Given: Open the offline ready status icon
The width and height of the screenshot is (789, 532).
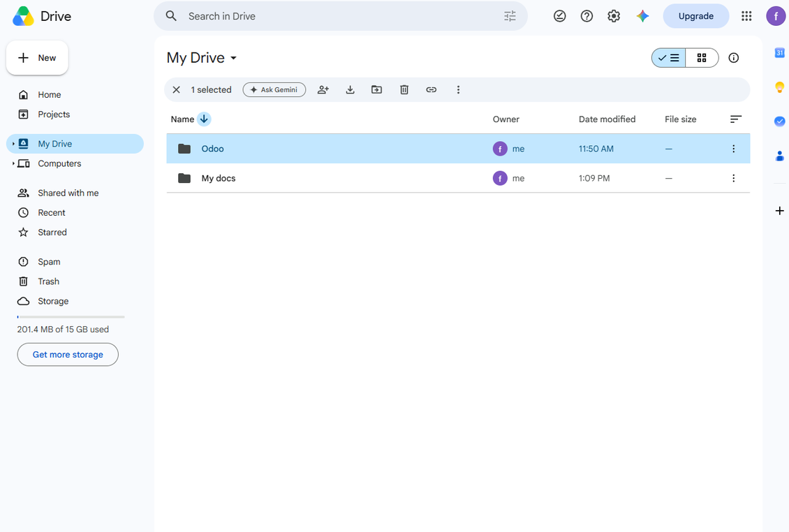Looking at the screenshot, I should (x=559, y=16).
